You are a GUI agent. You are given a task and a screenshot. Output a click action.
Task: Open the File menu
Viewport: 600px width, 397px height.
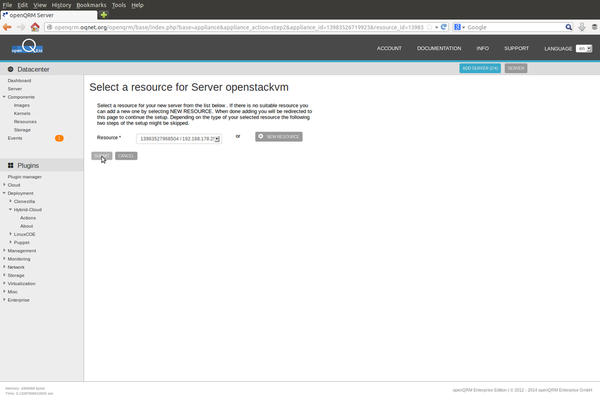pos(7,5)
